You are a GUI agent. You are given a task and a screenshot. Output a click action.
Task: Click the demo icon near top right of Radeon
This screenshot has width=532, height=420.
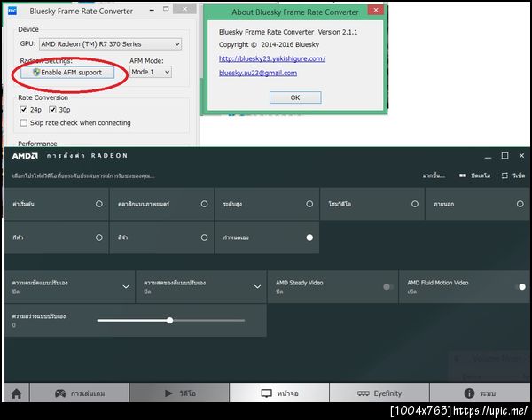pyautogui.click(x=463, y=175)
